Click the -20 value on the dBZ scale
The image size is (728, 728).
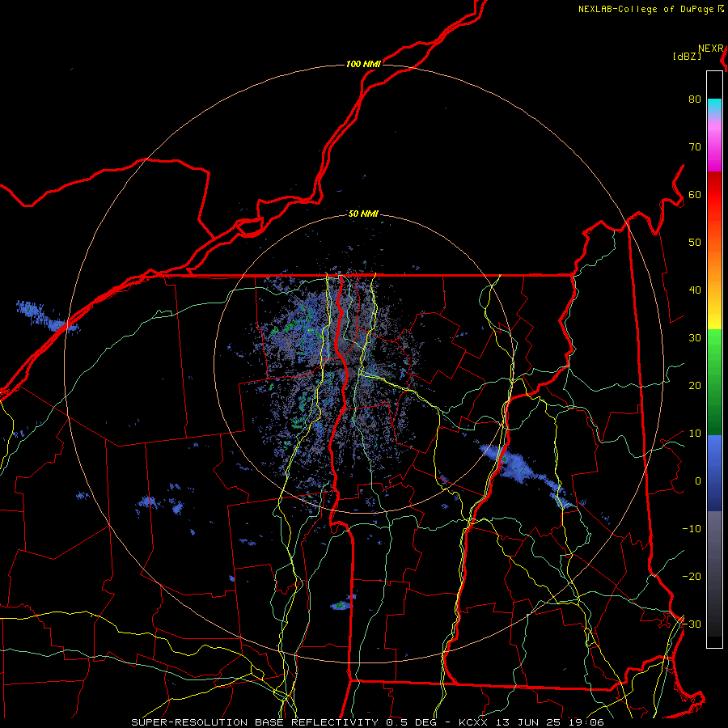pyautogui.click(x=692, y=576)
